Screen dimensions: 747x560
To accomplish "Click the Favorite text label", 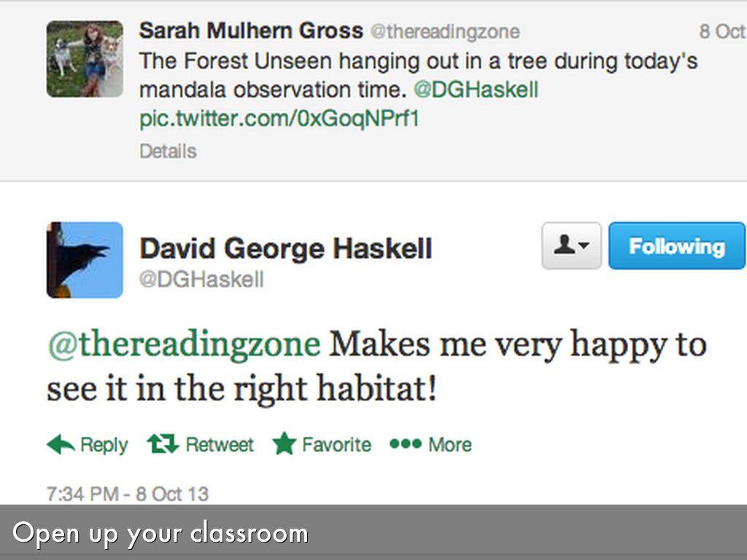I will point(336,445).
